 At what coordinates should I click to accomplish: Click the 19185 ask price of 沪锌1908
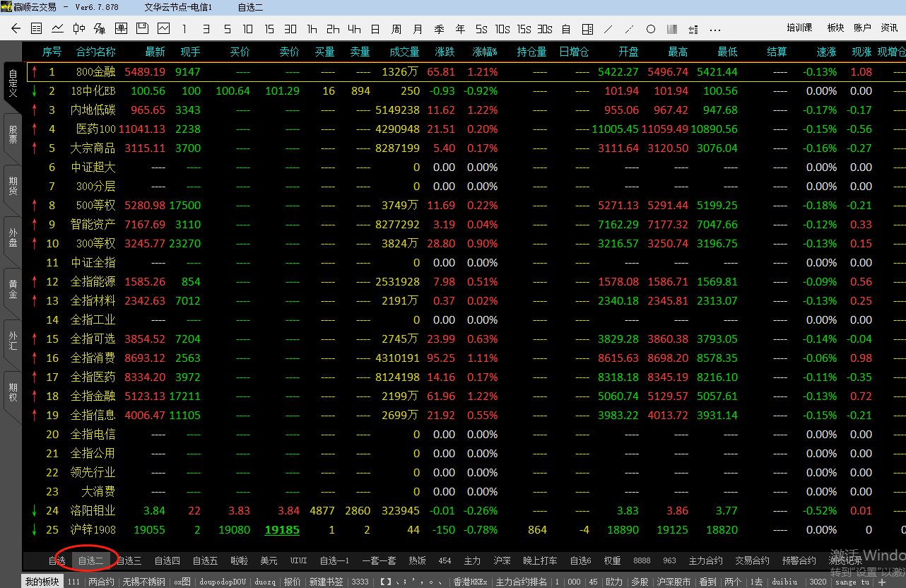(x=282, y=529)
